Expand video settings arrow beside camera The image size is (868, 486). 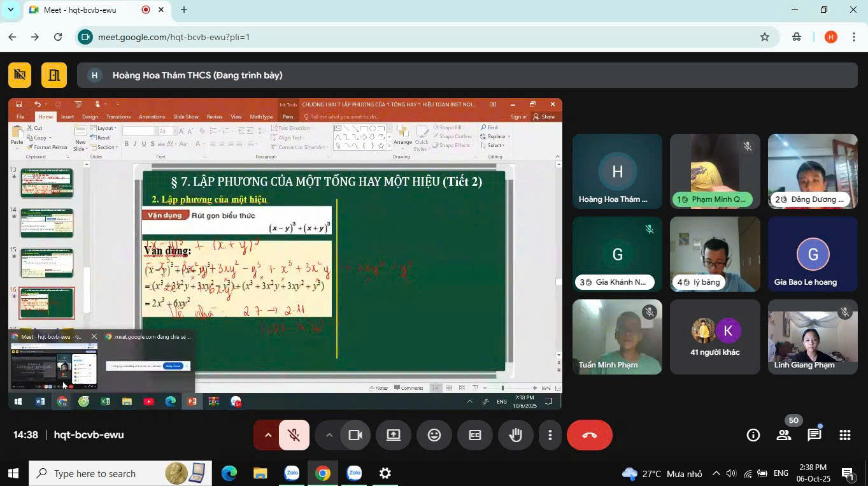point(329,435)
